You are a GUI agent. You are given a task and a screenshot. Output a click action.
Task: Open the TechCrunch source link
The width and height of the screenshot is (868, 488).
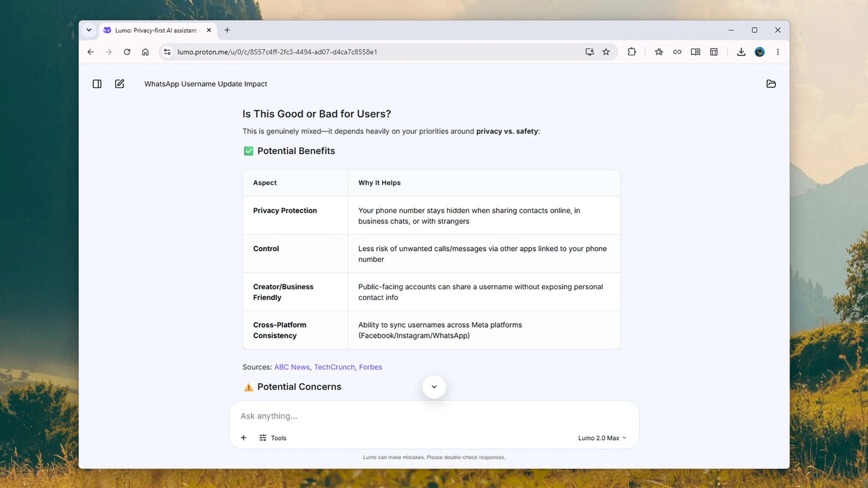[334, 367]
